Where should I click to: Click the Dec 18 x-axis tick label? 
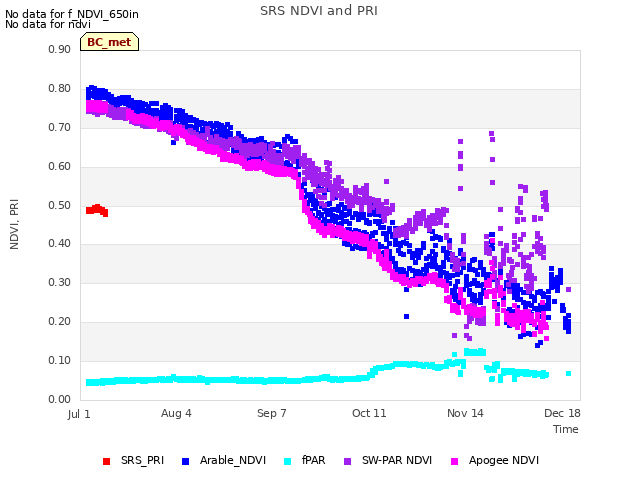[x=562, y=413]
